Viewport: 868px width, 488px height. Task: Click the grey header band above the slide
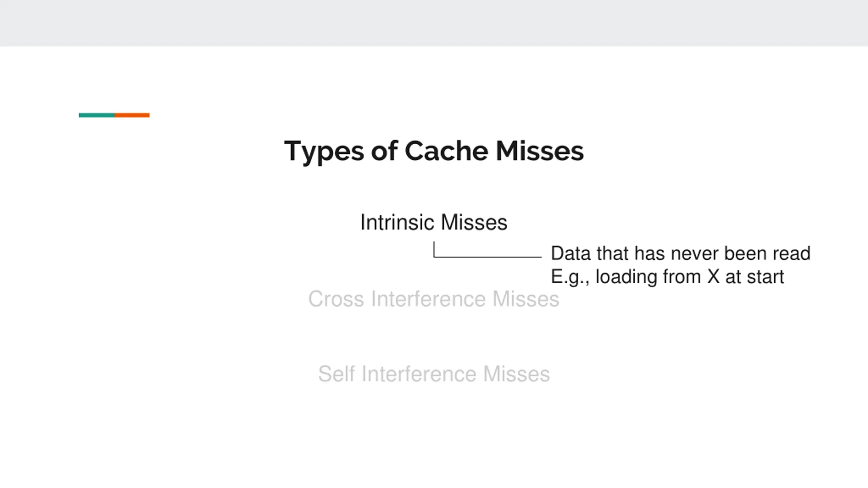tap(434, 23)
